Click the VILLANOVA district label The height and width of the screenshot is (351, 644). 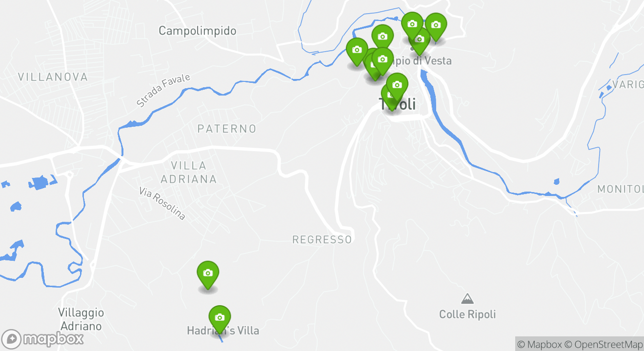click(x=53, y=77)
